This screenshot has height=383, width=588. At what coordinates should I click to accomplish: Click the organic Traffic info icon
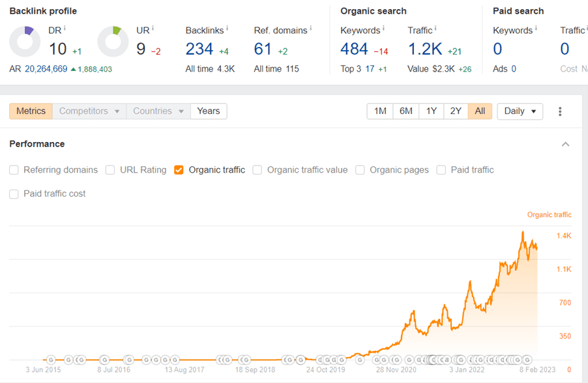(x=435, y=29)
